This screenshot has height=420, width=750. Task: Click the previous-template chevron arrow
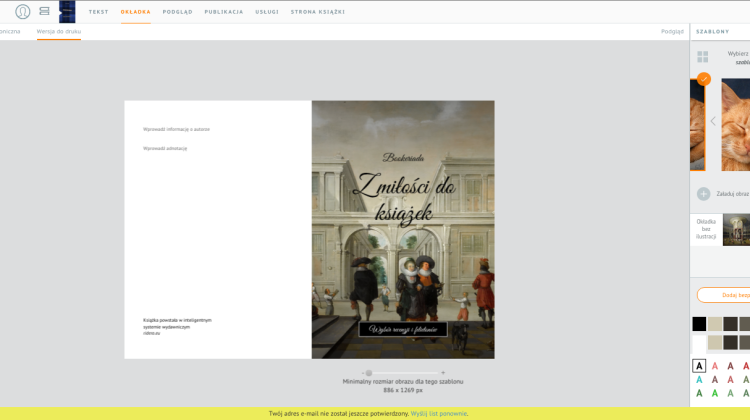(713, 121)
